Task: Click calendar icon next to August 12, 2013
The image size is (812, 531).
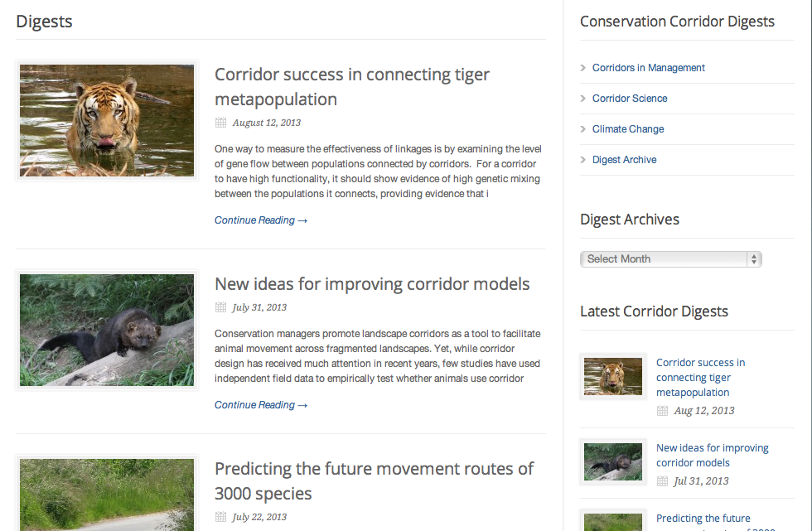Action: tap(220, 123)
